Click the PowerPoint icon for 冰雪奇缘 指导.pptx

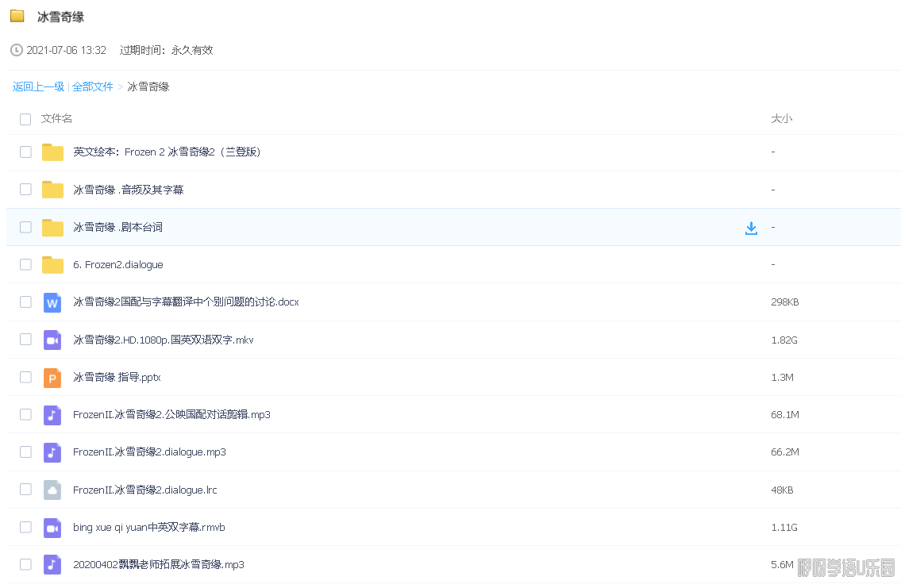coord(52,378)
